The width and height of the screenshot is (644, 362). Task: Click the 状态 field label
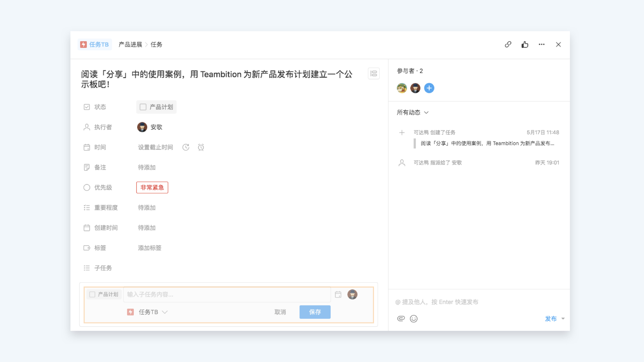[x=100, y=107]
